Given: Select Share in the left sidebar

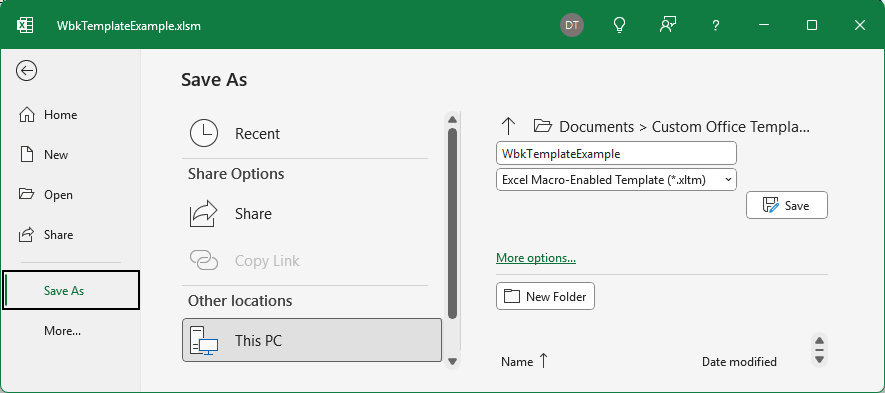Looking at the screenshot, I should 70,234.
